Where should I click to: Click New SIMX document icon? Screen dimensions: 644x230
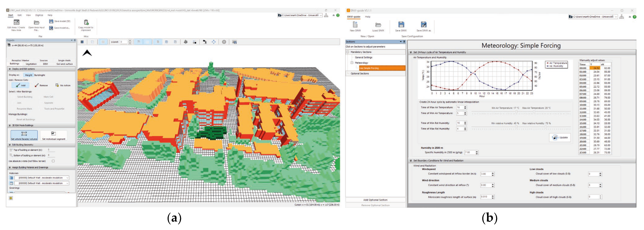click(355, 24)
